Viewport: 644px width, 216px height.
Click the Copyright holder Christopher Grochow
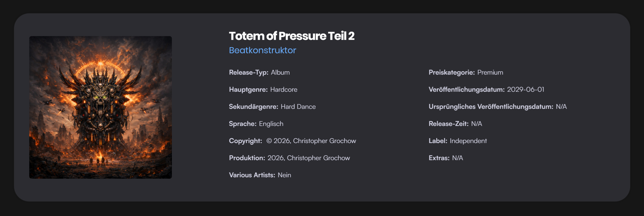(x=324, y=141)
